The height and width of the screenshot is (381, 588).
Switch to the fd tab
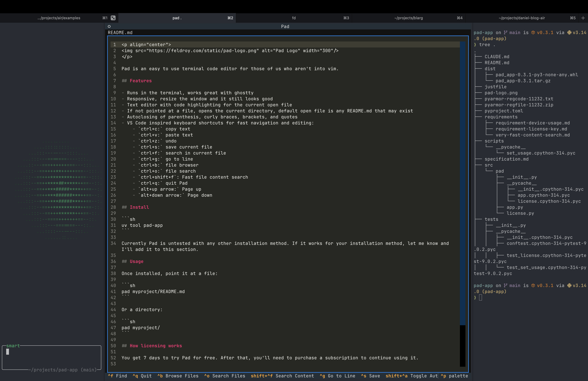tap(294, 18)
